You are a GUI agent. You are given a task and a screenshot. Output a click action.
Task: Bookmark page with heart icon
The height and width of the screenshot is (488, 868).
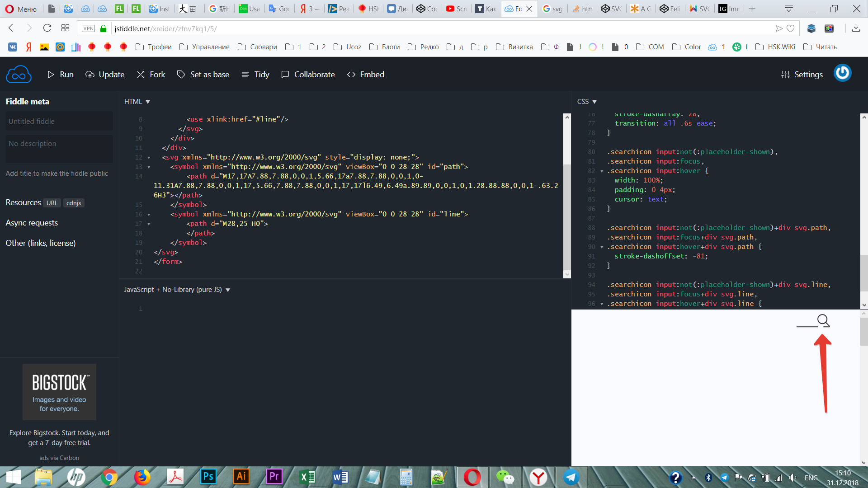[x=791, y=28]
